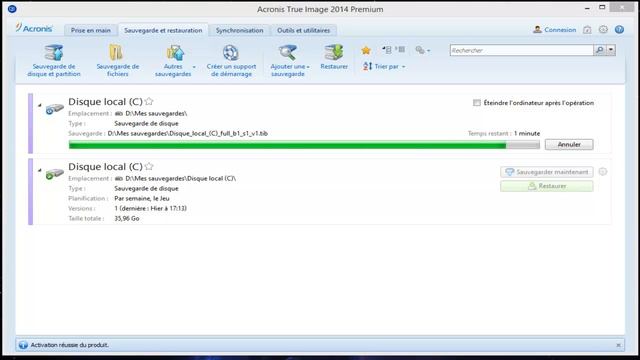Screen dimensions: 640x360
Task: Open gear options beside Sauvegarder maintenant
Action: (x=603, y=172)
